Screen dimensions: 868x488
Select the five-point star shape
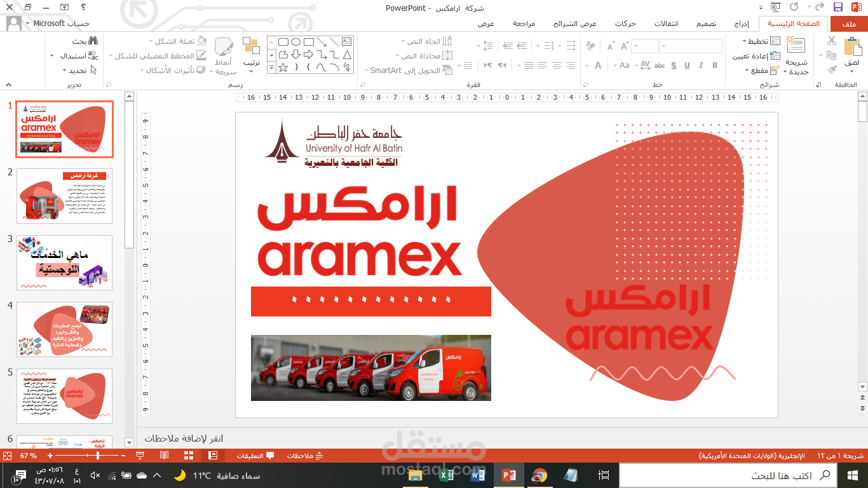(283, 67)
